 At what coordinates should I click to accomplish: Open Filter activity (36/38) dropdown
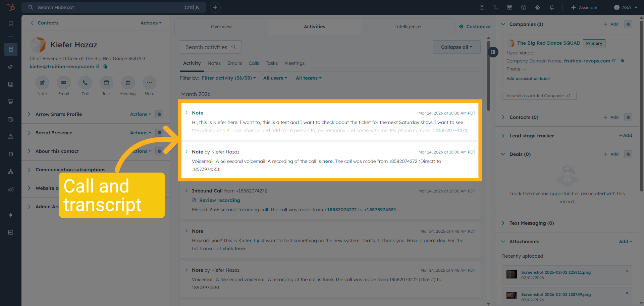229,78
